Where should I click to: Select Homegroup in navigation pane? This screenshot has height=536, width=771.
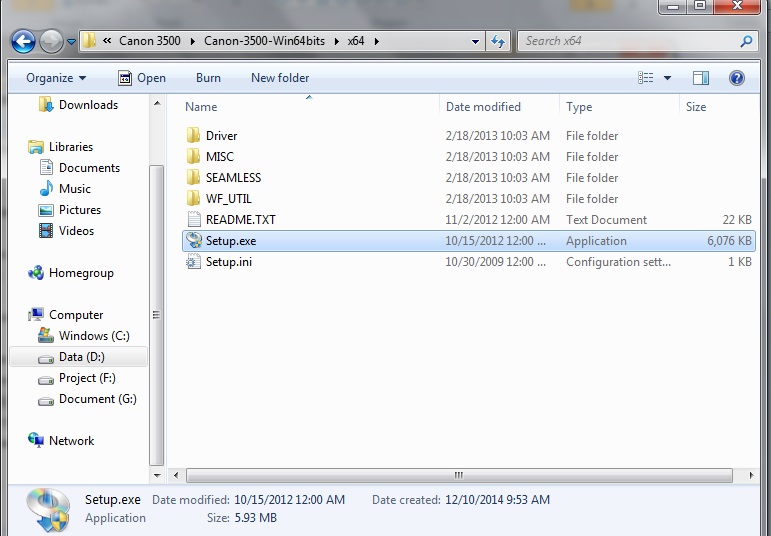pyautogui.click(x=81, y=273)
